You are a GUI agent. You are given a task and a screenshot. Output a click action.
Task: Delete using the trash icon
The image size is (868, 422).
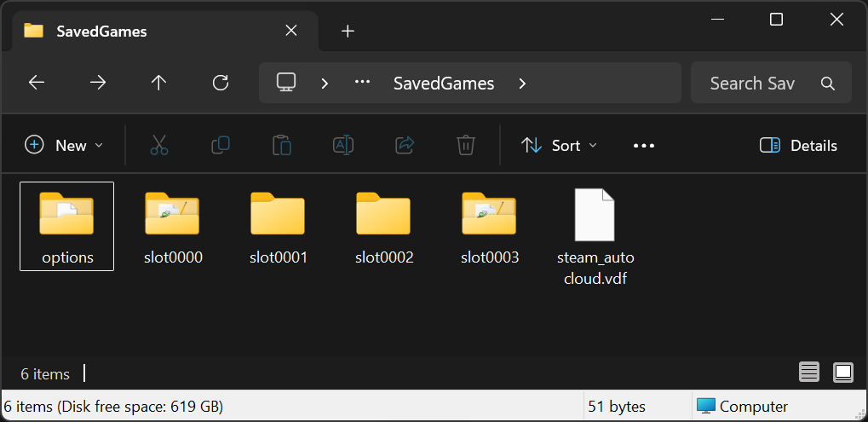coord(466,145)
